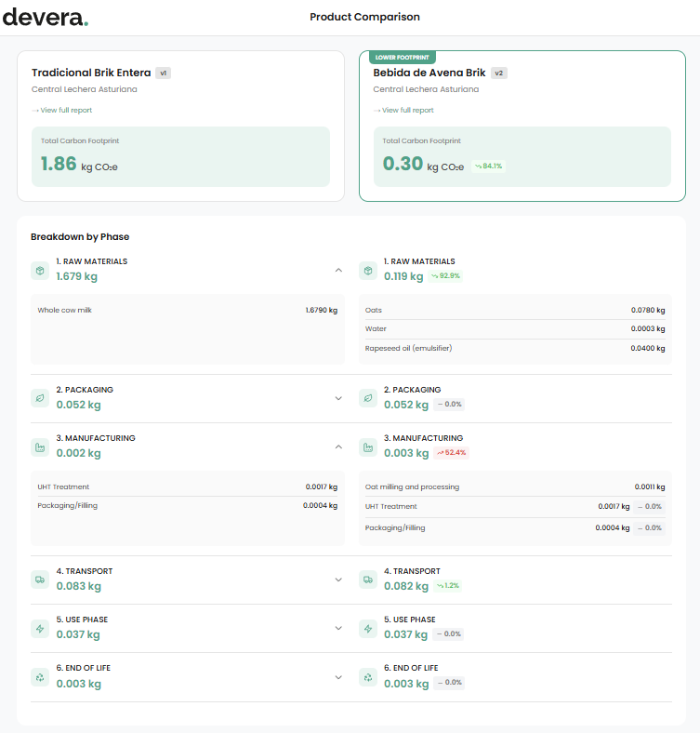Collapse the Raw Materials phase section

[x=338, y=270]
